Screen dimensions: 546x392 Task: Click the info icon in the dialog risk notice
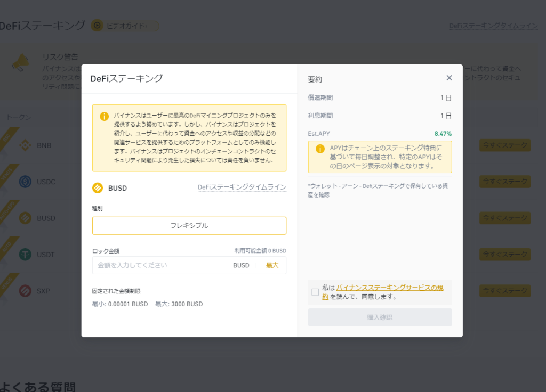[104, 116]
